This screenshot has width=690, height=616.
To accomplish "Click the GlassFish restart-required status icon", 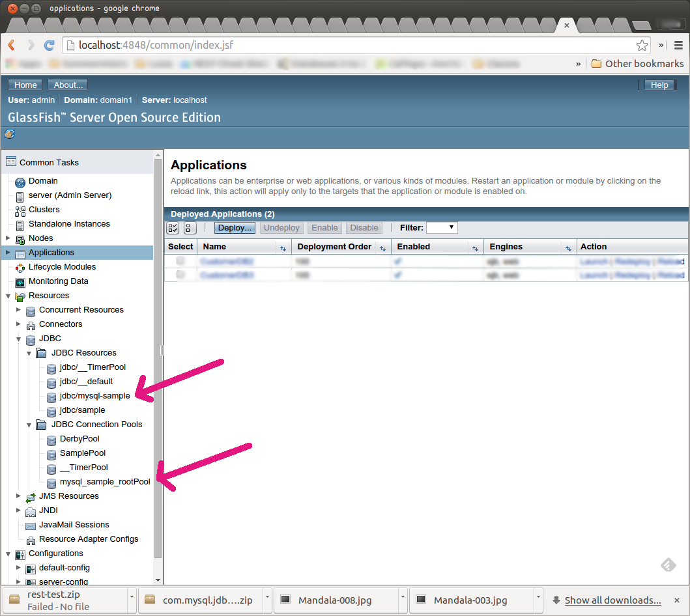I will tap(10, 133).
